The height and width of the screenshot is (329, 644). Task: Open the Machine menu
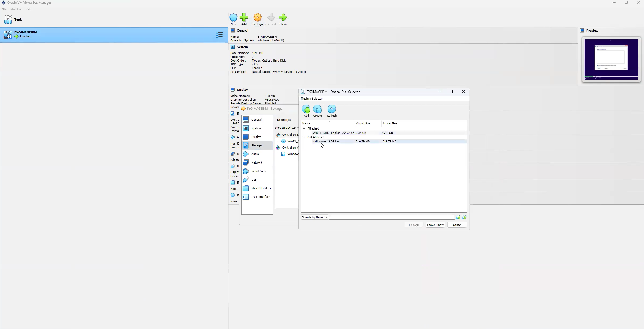(x=16, y=9)
